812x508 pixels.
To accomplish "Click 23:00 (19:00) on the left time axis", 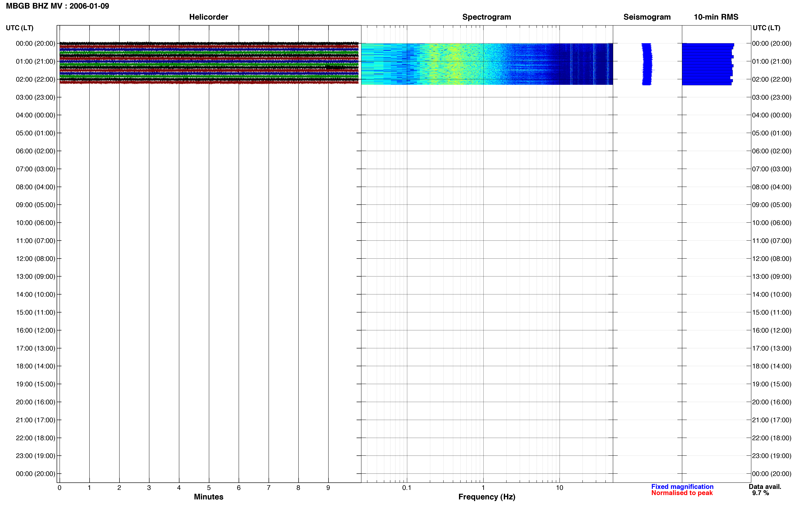I will 36,456.
